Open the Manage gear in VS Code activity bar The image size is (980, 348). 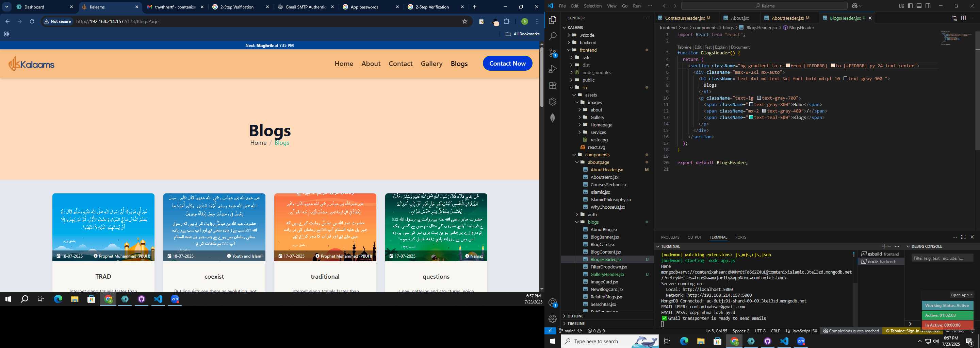pyautogui.click(x=553, y=319)
